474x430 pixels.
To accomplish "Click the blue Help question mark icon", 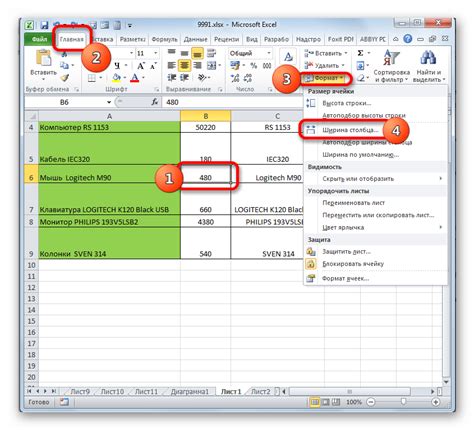I will [407, 39].
